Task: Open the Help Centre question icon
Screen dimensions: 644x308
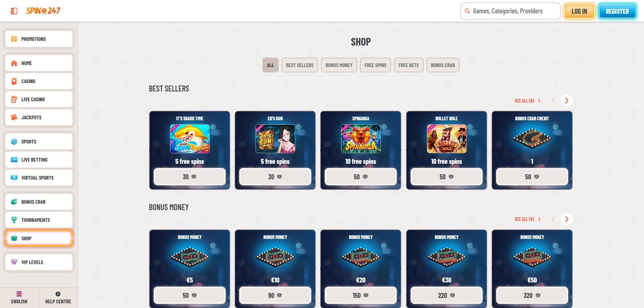Action: (58, 294)
